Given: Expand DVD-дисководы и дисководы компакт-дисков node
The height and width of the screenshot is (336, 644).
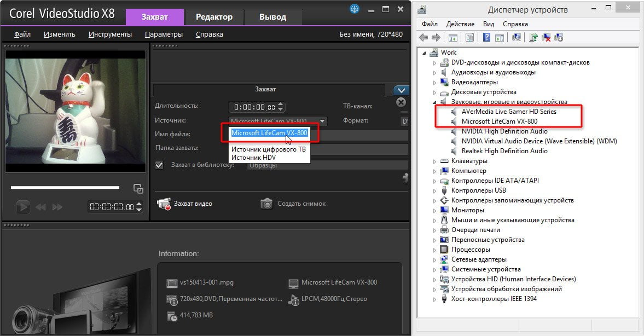Looking at the screenshot, I should pyautogui.click(x=434, y=63).
